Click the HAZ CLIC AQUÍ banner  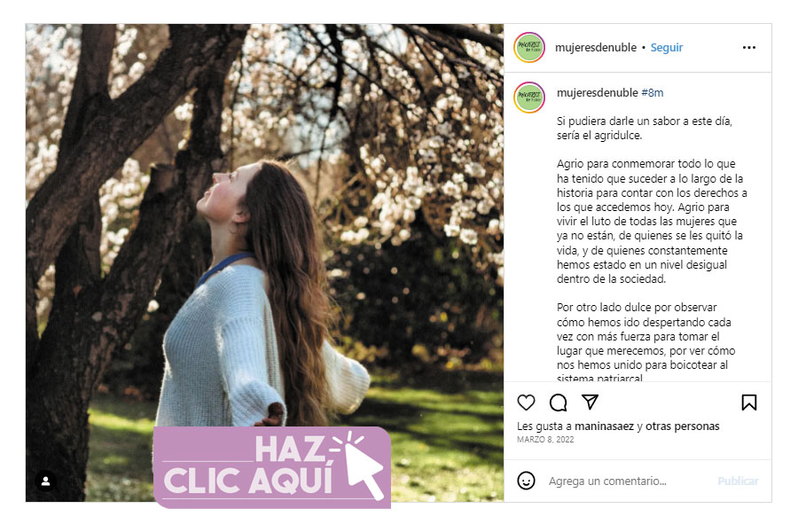272,467
